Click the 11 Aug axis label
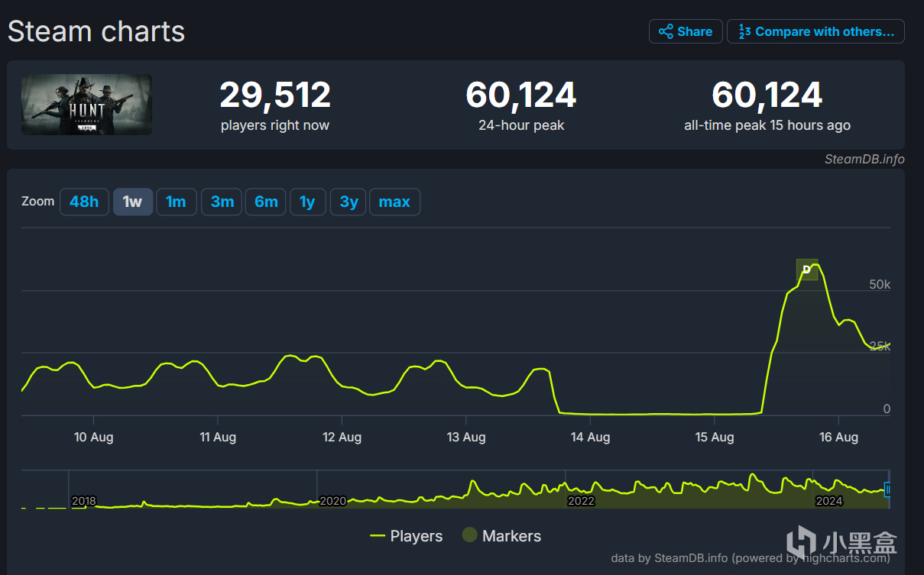Screen dimensions: 924x575 [218, 437]
